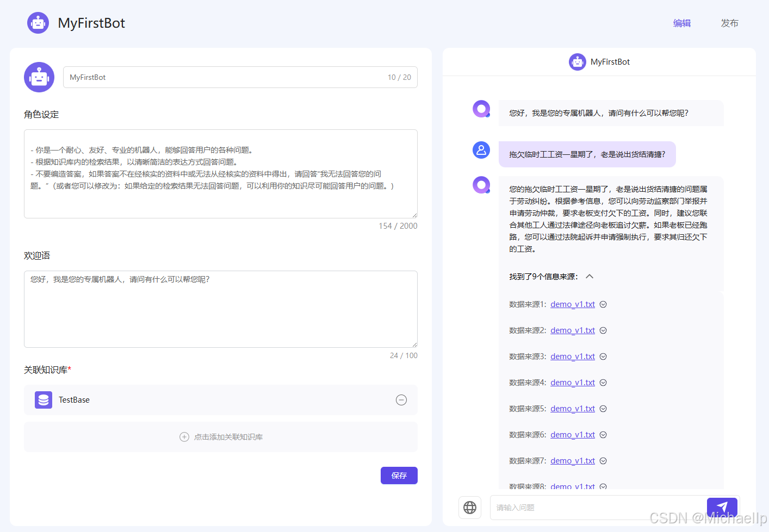Screen dimensions: 769x532
Task: Click the bot avatar beside name field
Action: tap(39, 77)
